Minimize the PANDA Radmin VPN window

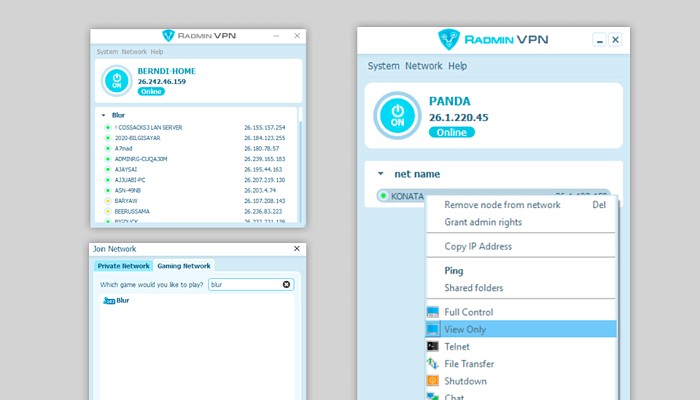(x=600, y=40)
